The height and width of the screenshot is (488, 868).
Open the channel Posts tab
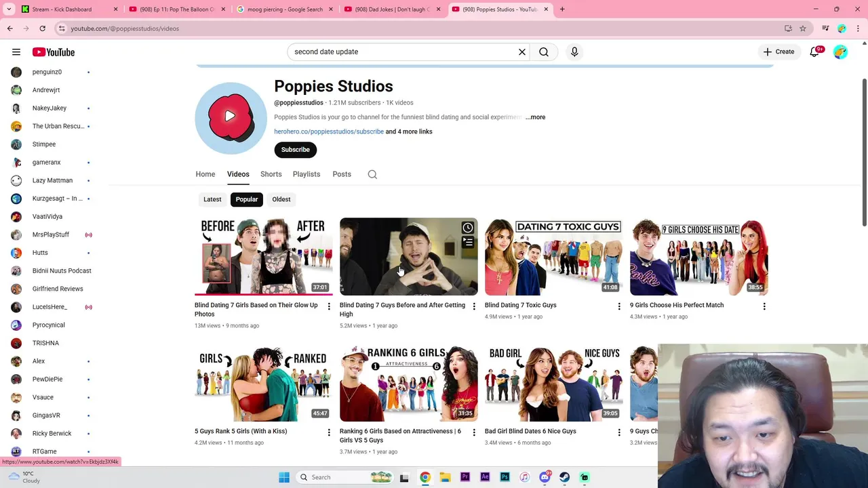click(x=342, y=174)
